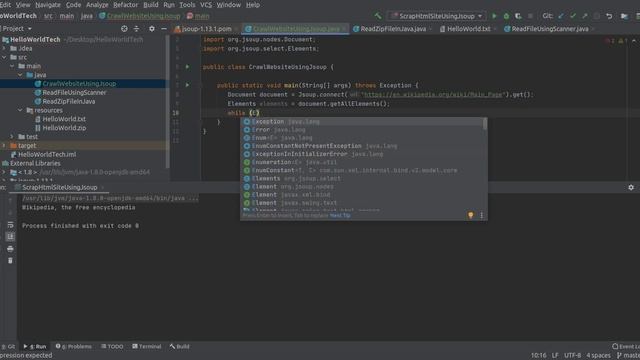640x360 pixels.
Task: Expand the test folder in the tree
Action: pos(12,137)
